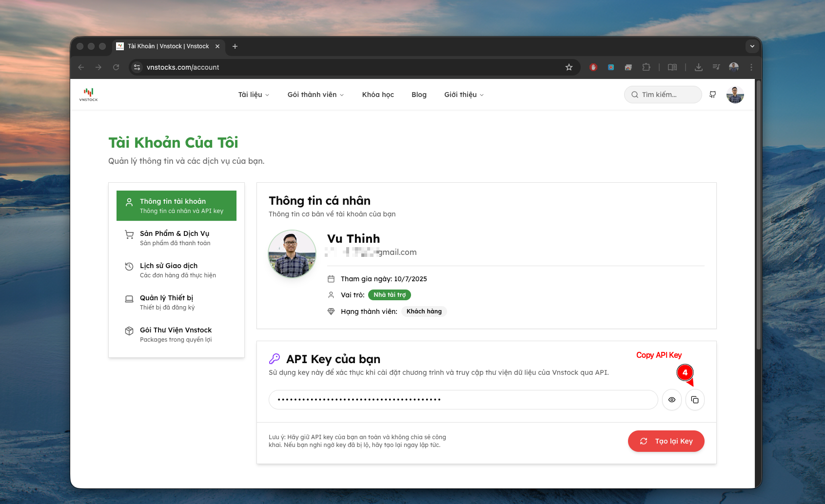Copy the API key using the copy icon

click(695, 399)
